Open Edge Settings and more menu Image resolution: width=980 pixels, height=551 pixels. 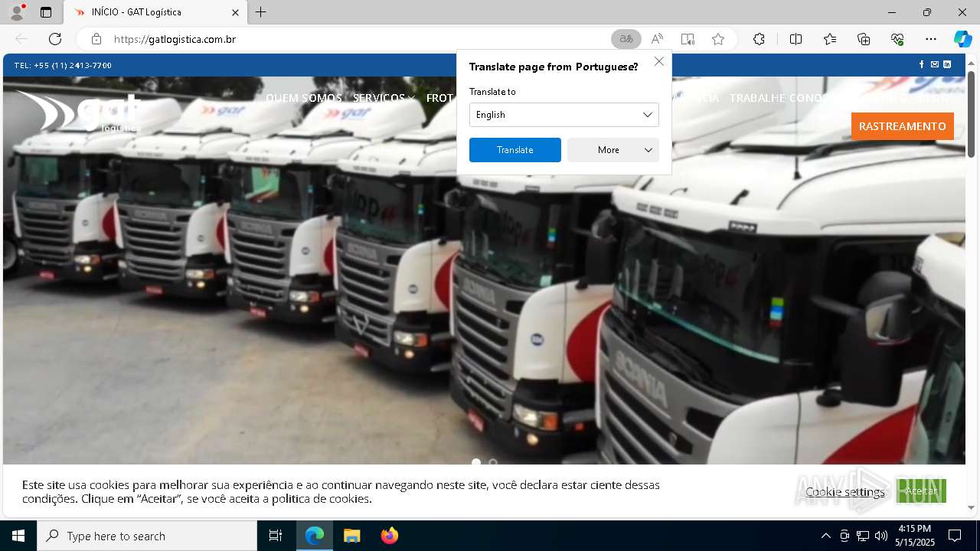(x=931, y=39)
